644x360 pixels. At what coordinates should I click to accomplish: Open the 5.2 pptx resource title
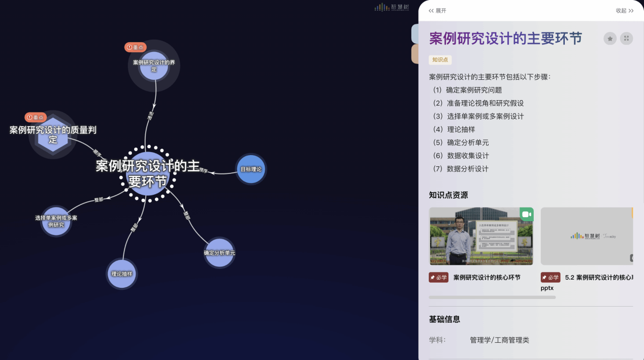point(598,278)
